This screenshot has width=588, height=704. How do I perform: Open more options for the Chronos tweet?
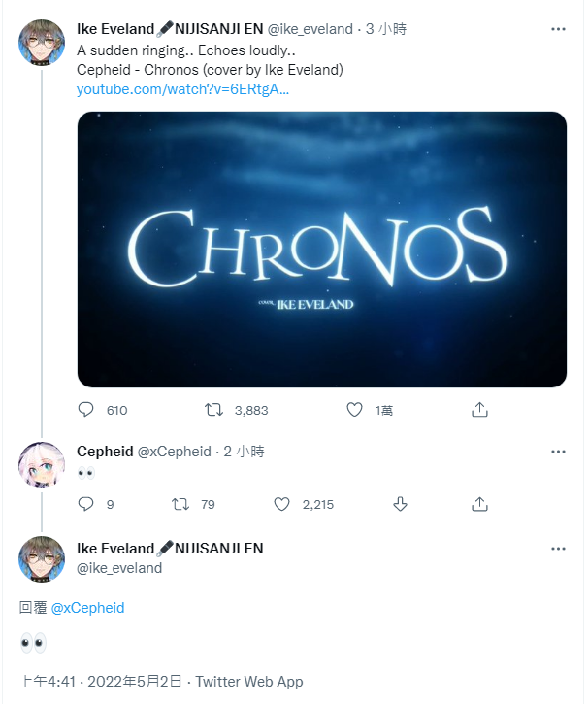click(x=558, y=29)
